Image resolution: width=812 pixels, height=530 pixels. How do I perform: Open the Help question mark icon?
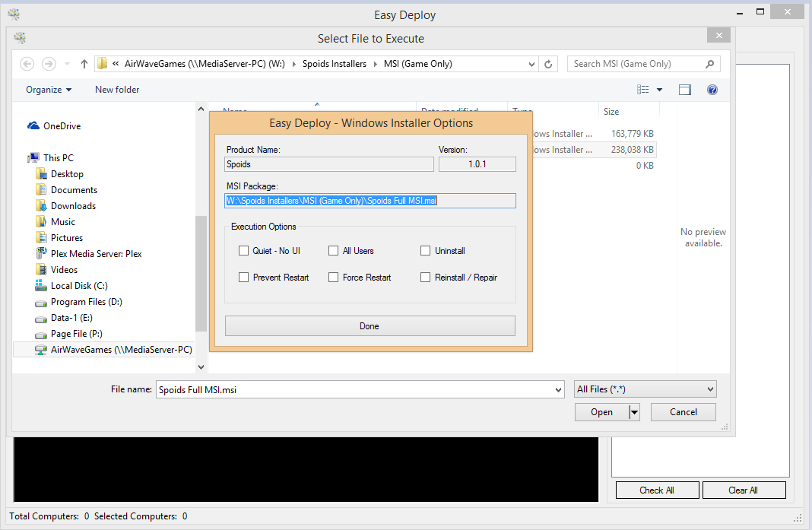(x=712, y=90)
